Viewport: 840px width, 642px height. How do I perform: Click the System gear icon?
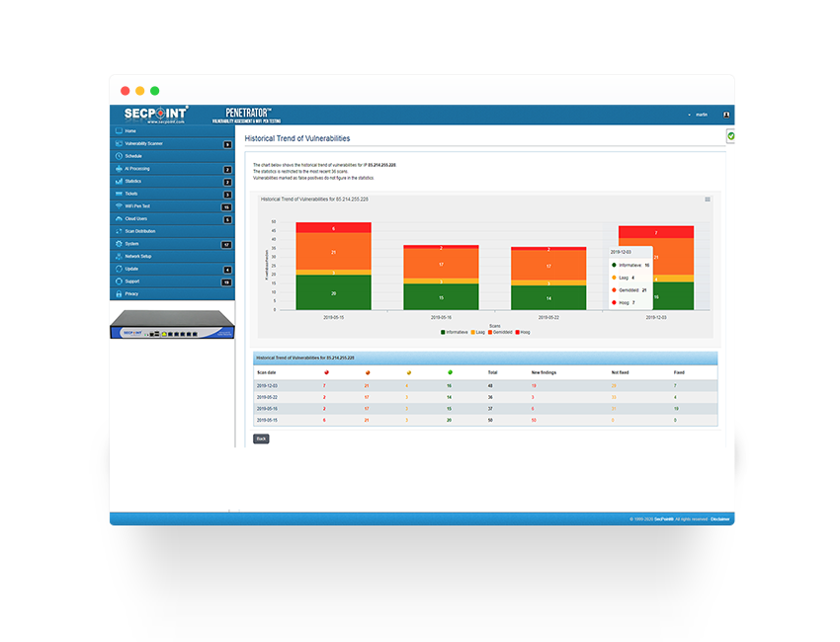click(119, 244)
